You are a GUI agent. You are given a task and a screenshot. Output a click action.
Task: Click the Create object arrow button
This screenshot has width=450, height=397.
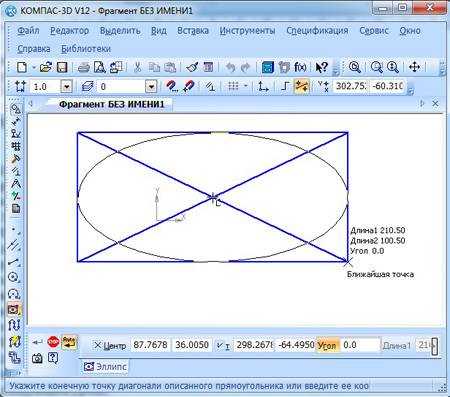(38, 342)
